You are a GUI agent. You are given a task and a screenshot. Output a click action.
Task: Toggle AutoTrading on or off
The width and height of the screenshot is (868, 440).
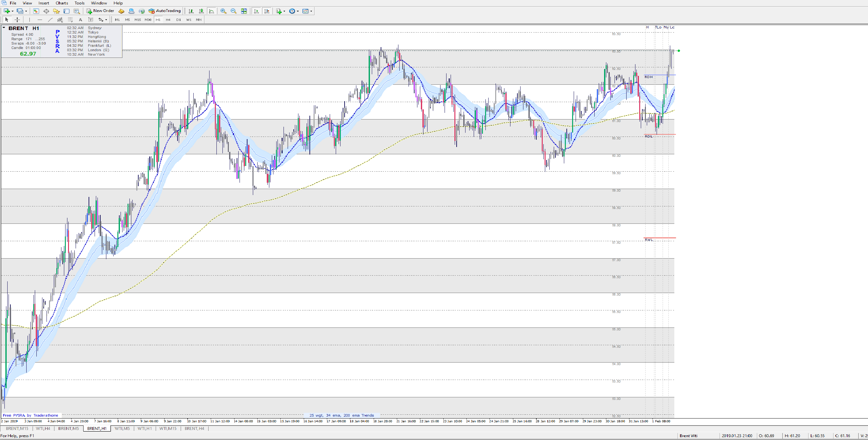tap(165, 11)
